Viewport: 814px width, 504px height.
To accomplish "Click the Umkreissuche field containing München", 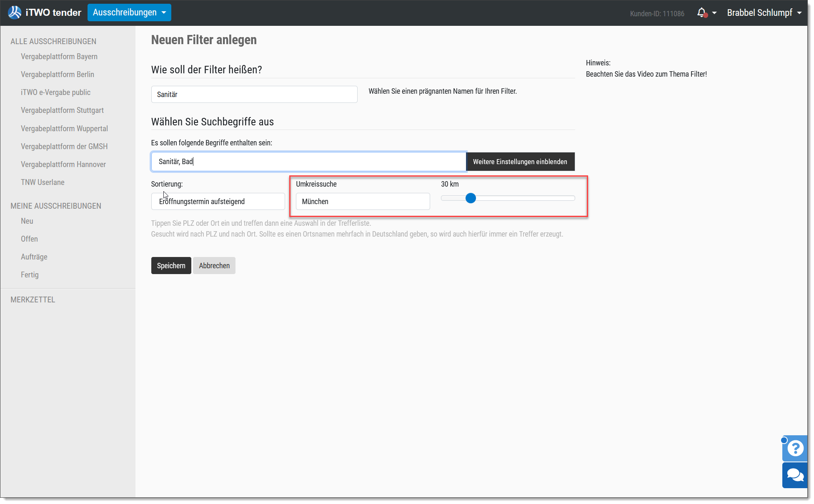I will 363,202.
